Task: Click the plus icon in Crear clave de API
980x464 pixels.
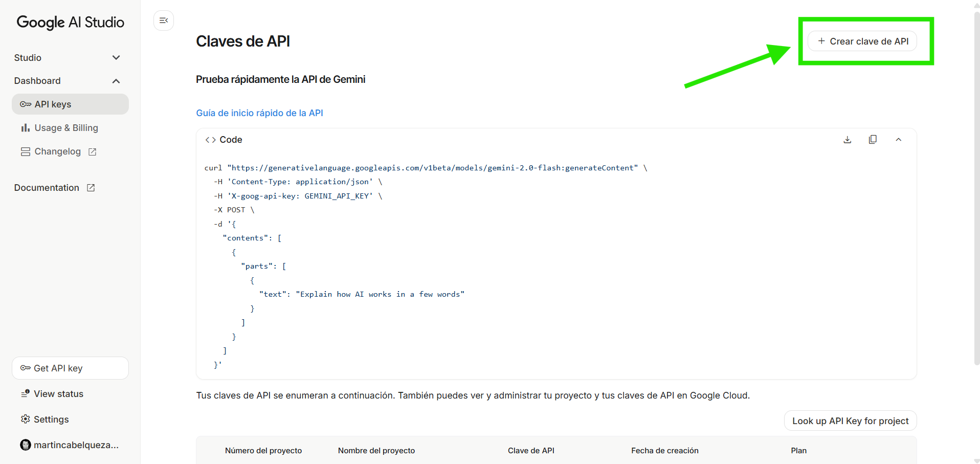Action: click(821, 41)
